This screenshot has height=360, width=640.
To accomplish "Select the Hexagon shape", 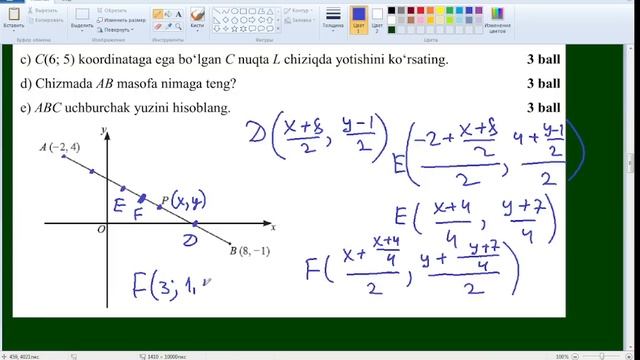I will 244,20.
